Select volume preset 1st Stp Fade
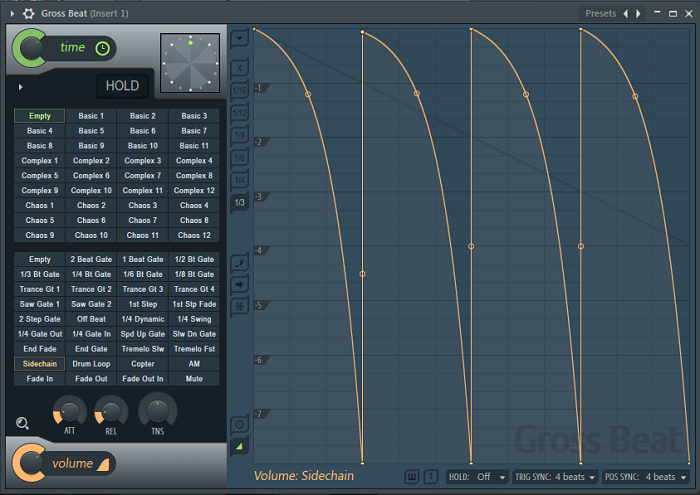Viewport: 700px width, 495px height. [194, 304]
